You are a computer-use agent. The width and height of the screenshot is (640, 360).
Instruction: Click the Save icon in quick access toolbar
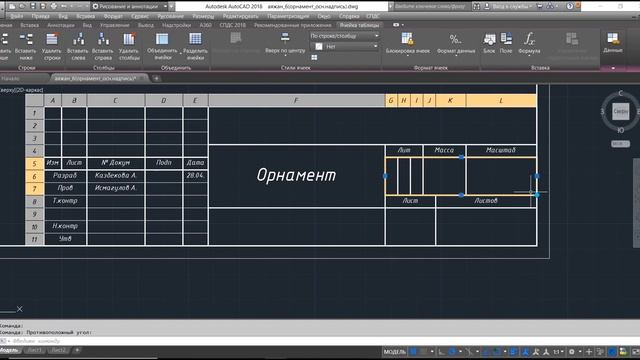[33, 7]
